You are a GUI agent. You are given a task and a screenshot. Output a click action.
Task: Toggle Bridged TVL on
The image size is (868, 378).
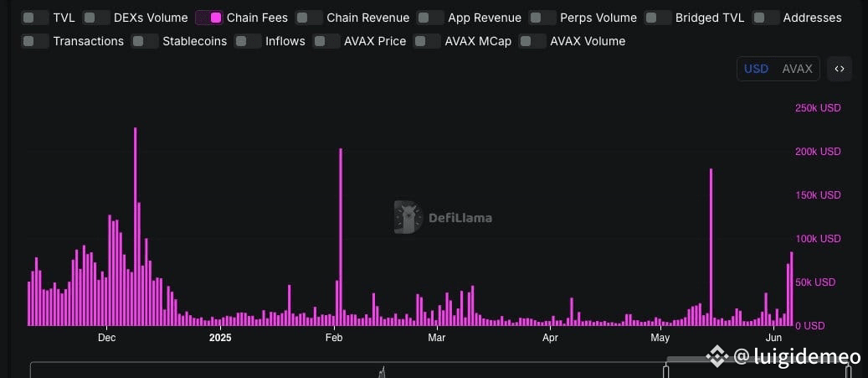[x=658, y=18]
